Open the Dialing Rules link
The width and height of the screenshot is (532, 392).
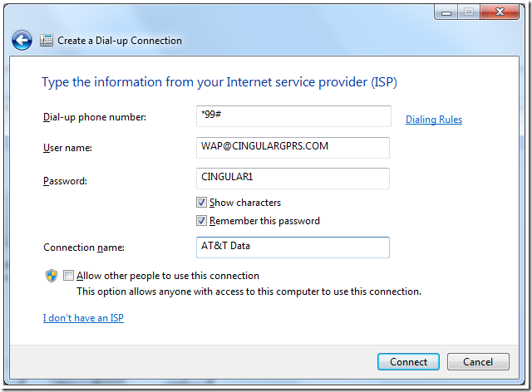434,120
